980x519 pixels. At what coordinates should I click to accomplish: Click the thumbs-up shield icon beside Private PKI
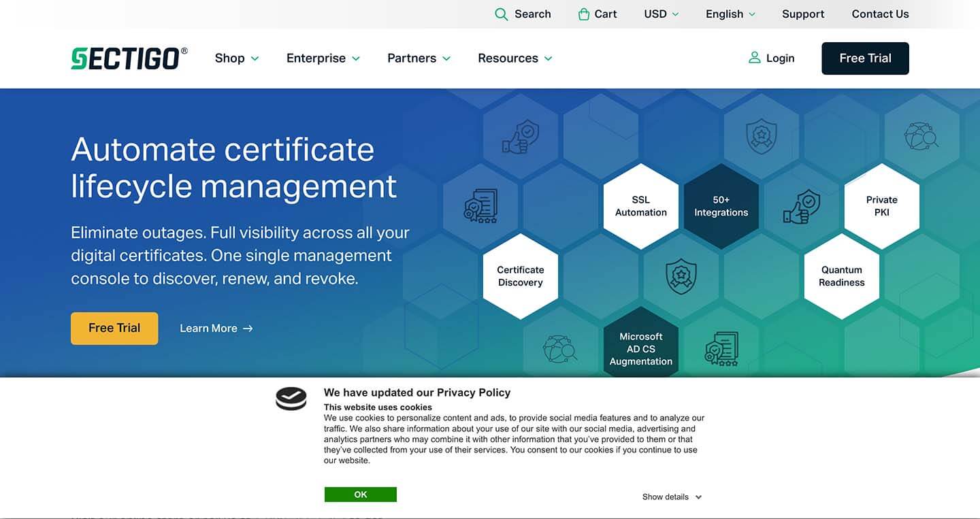point(802,207)
